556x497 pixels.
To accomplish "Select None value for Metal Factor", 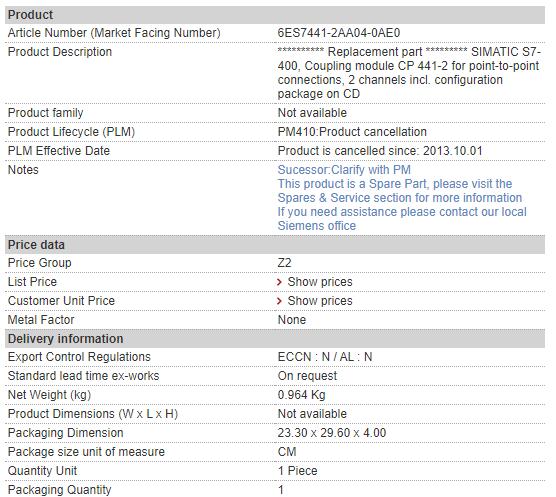I will click(x=291, y=320).
